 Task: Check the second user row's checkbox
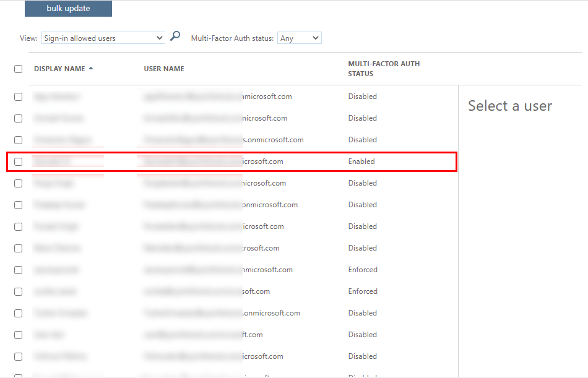(19, 118)
